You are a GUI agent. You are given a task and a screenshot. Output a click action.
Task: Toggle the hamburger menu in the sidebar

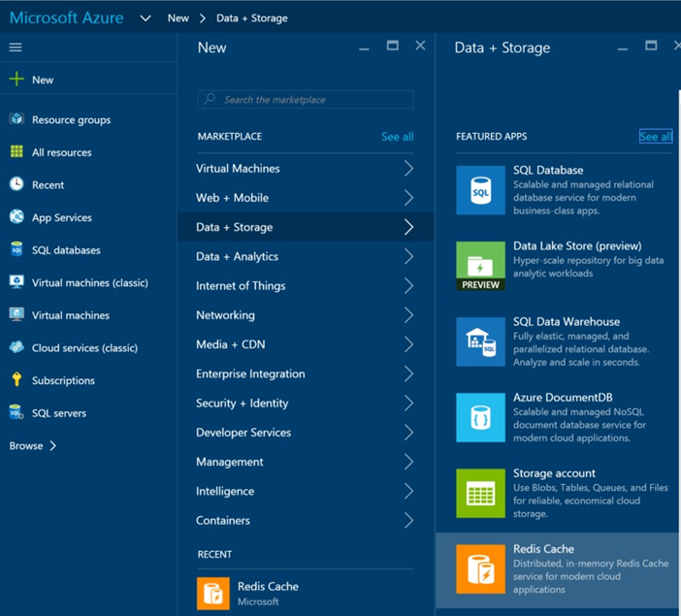tap(16, 47)
